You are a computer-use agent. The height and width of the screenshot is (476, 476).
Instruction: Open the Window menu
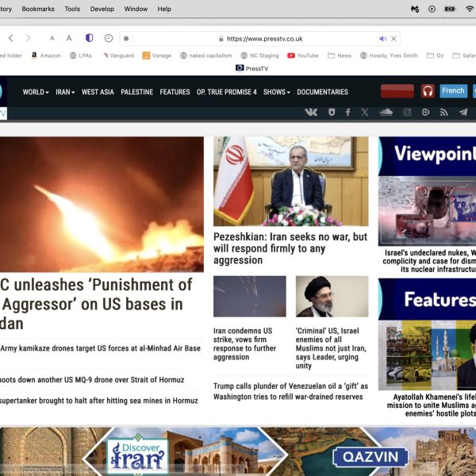(136, 9)
